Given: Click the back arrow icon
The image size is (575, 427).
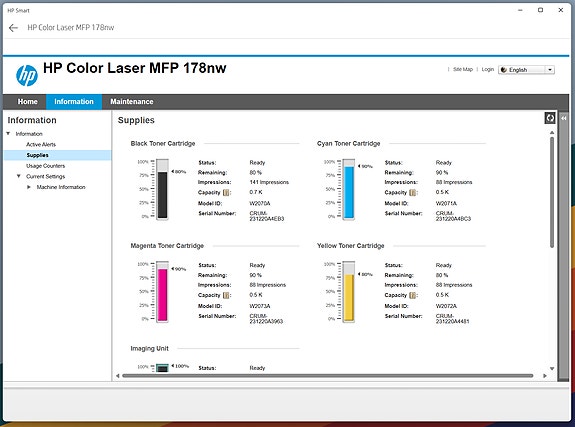Looking at the screenshot, I should click(x=13, y=28).
